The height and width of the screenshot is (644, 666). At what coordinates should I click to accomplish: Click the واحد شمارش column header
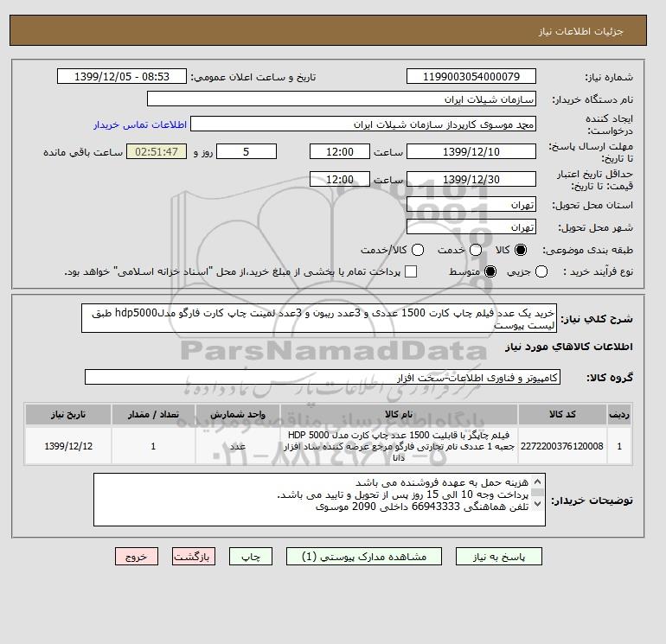(238, 414)
